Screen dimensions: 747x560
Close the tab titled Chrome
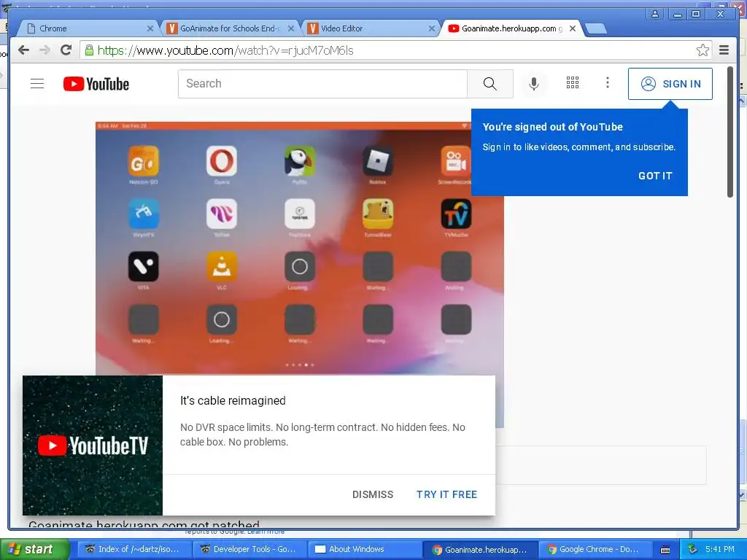(150, 28)
